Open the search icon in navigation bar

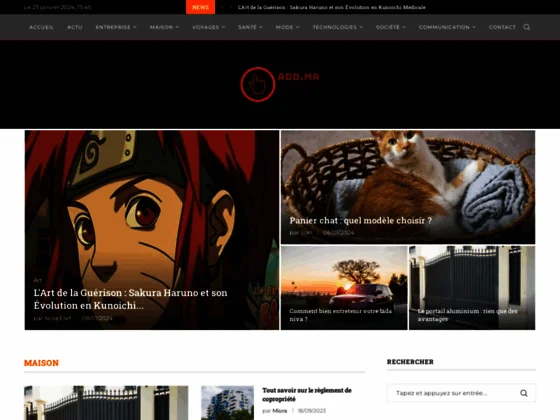coord(526,27)
